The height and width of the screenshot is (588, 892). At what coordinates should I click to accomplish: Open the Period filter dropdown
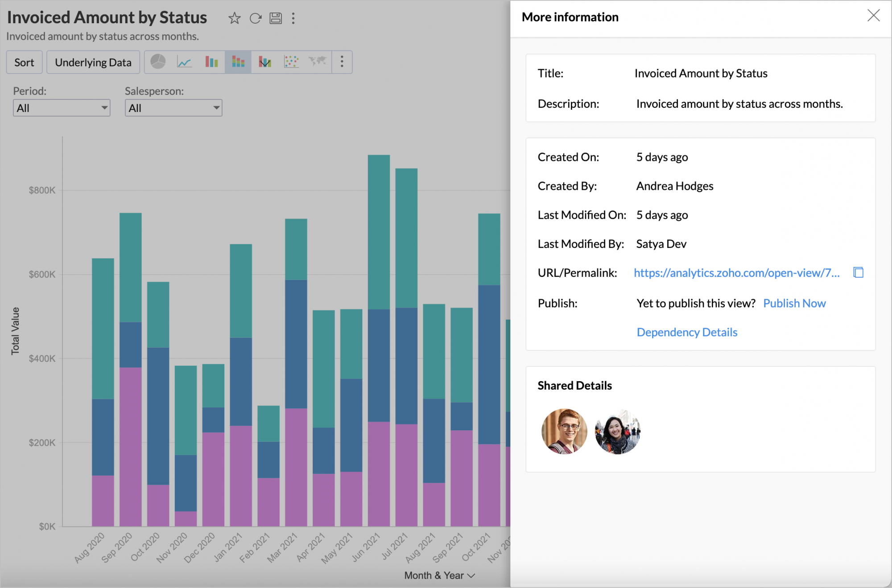pyautogui.click(x=61, y=107)
